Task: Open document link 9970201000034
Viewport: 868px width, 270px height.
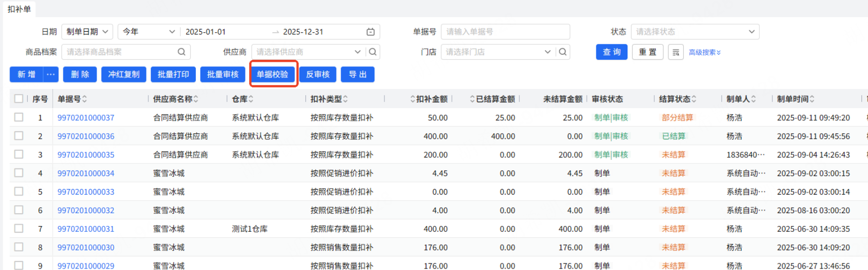Action: (x=86, y=173)
